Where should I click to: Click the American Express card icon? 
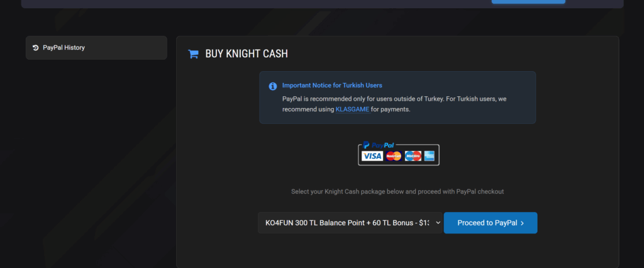[430, 156]
